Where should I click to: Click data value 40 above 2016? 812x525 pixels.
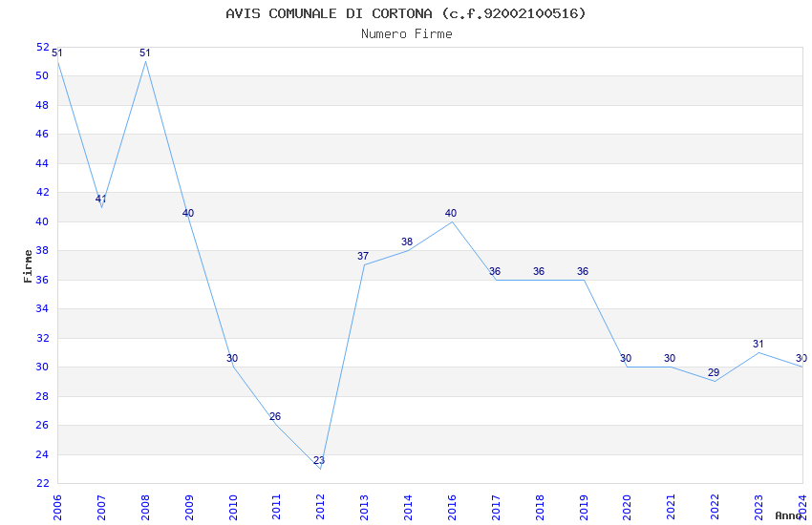click(x=451, y=213)
